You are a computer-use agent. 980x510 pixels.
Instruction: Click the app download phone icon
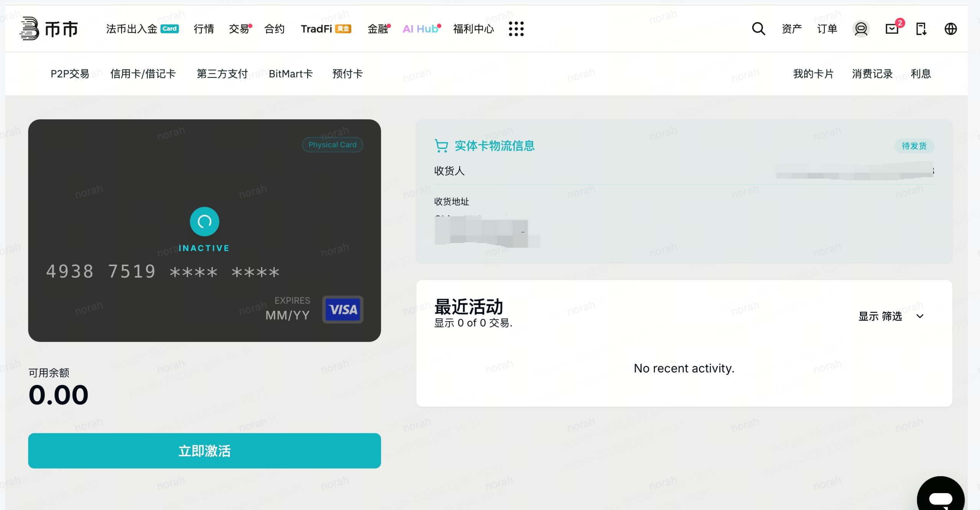[x=921, y=29]
